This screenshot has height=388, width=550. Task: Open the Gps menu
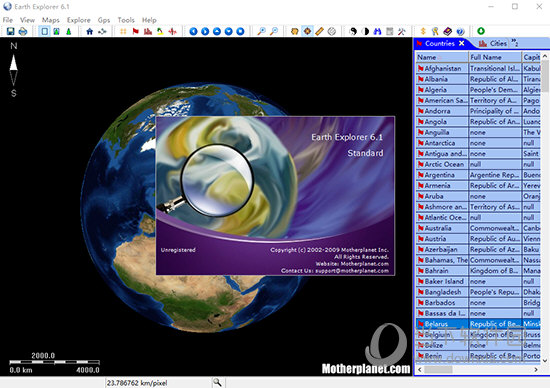[x=104, y=20]
